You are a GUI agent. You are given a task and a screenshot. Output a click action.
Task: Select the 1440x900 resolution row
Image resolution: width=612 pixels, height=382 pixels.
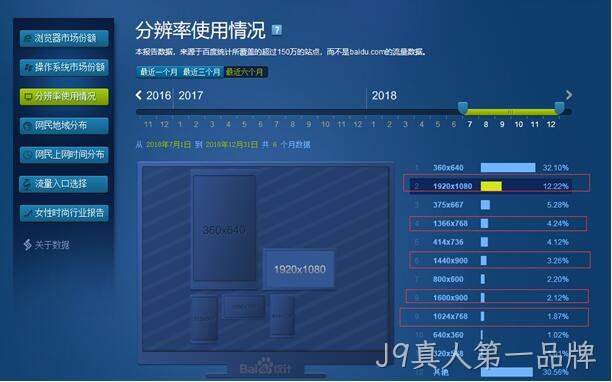492,261
